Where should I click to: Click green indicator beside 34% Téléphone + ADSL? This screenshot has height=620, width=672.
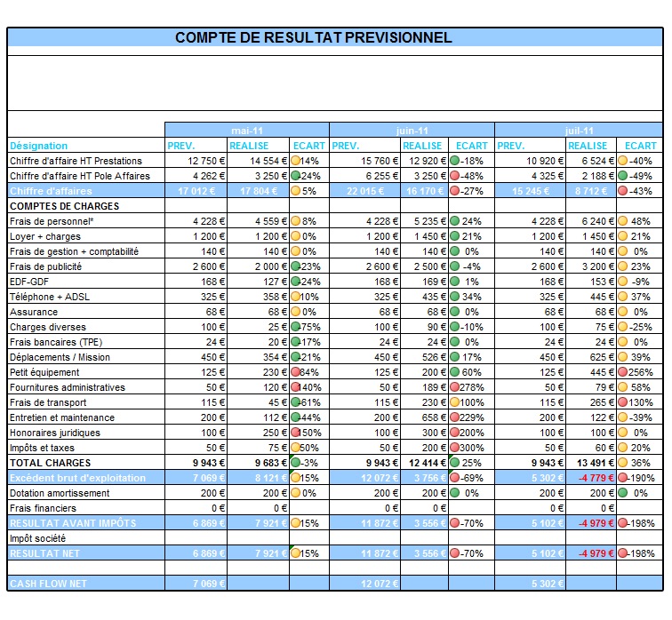pos(455,297)
